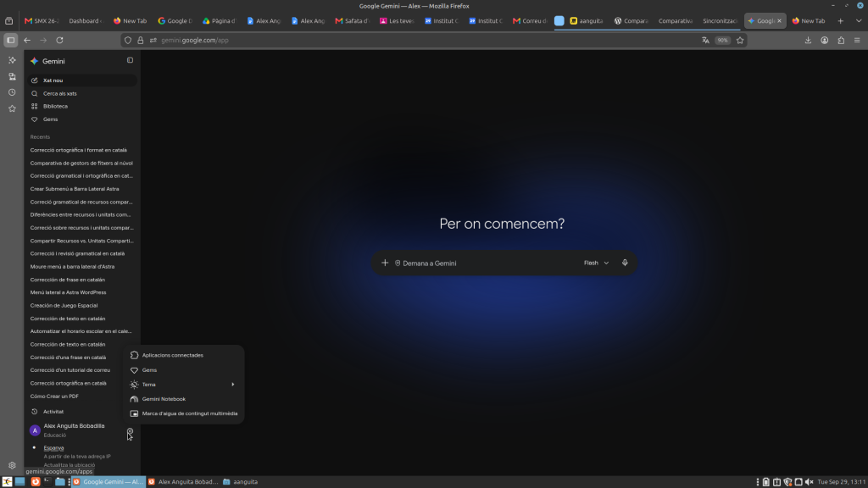Open the Flash model selector dropdown
Viewport: 868px width, 488px height.
point(596,263)
